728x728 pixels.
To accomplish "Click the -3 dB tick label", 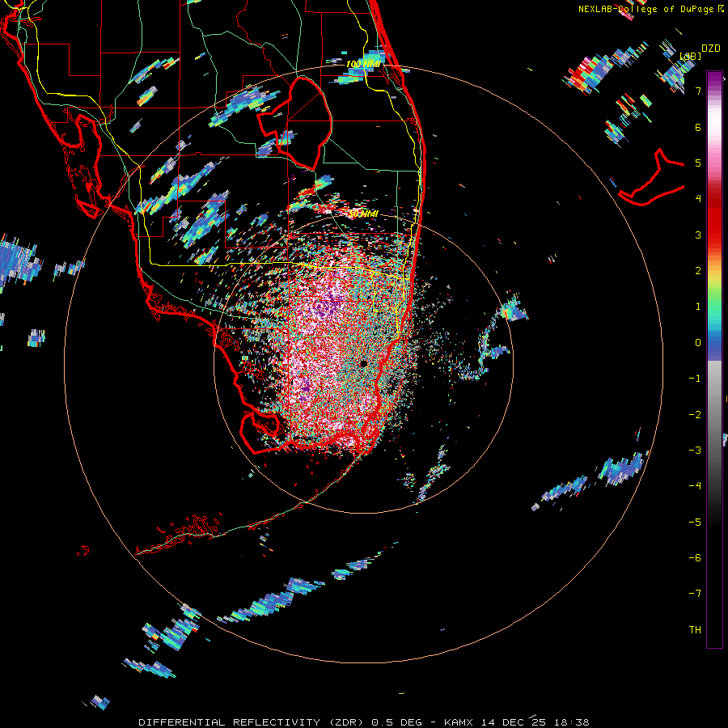I will (695, 451).
